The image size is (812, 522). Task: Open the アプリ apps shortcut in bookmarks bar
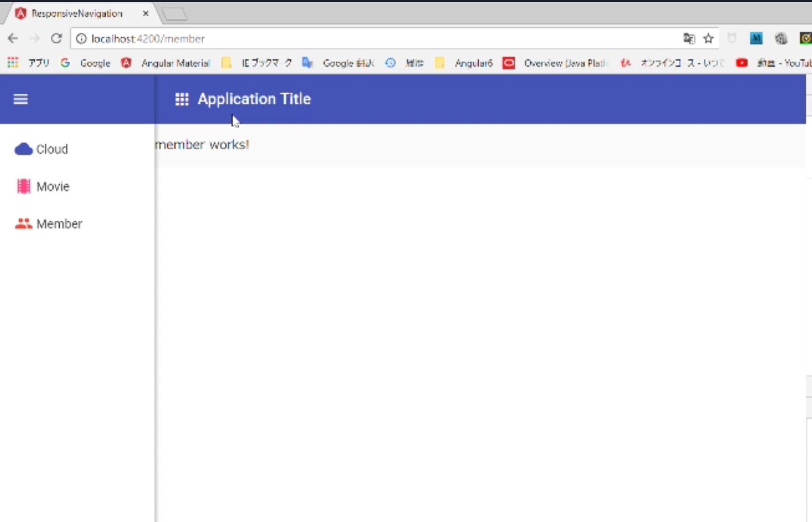tap(29, 63)
